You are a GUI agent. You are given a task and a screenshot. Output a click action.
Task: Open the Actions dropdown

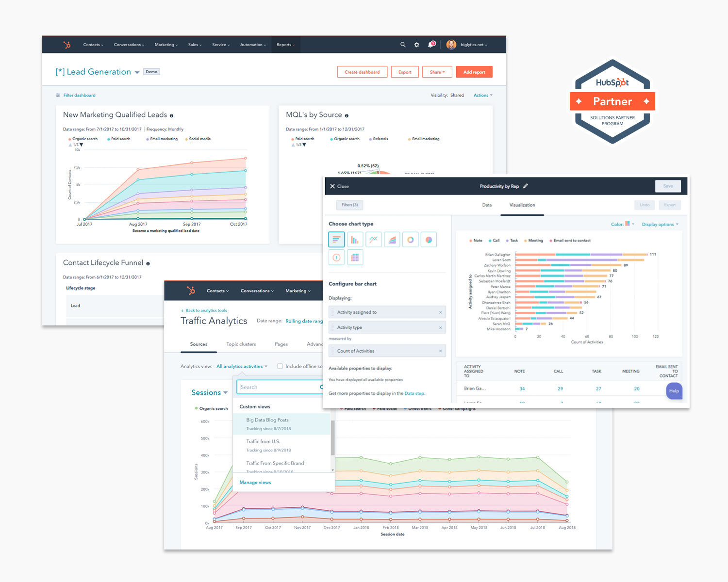[483, 95]
